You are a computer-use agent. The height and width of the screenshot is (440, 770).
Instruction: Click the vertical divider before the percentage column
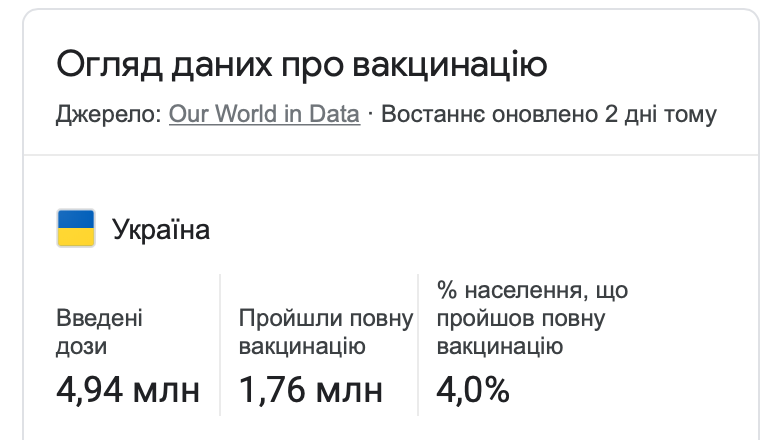click(x=418, y=340)
